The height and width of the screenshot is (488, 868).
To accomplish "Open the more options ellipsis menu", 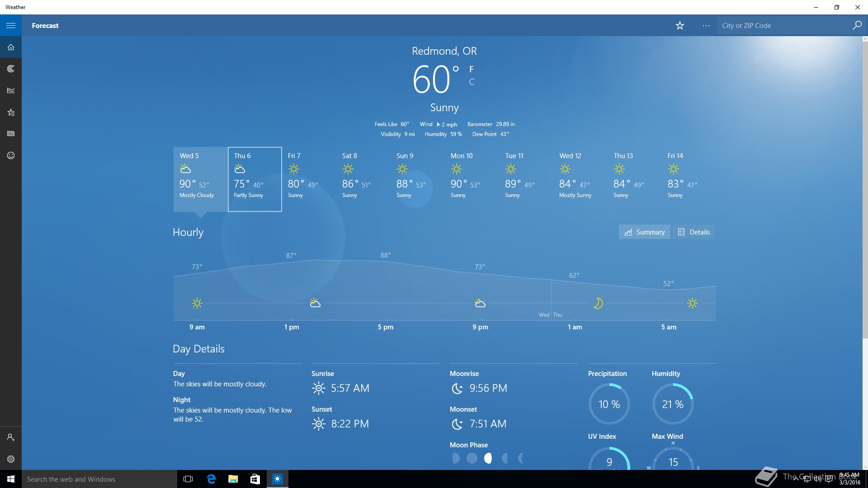I will 706,25.
